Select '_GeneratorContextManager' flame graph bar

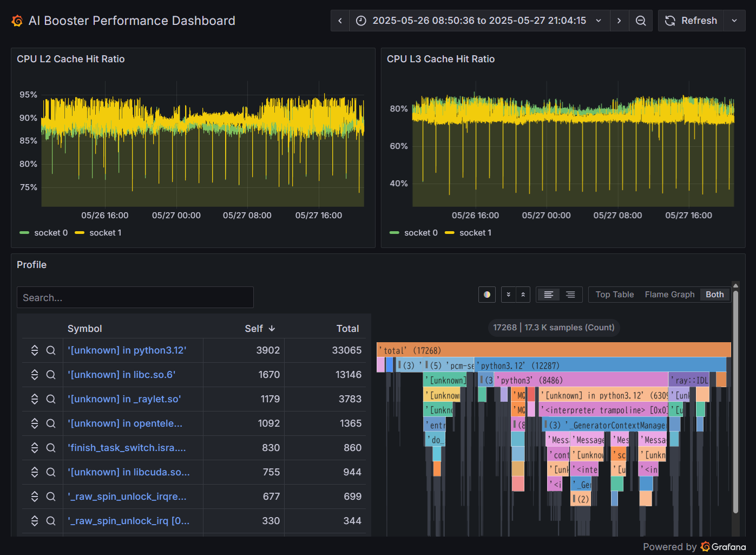point(605,425)
